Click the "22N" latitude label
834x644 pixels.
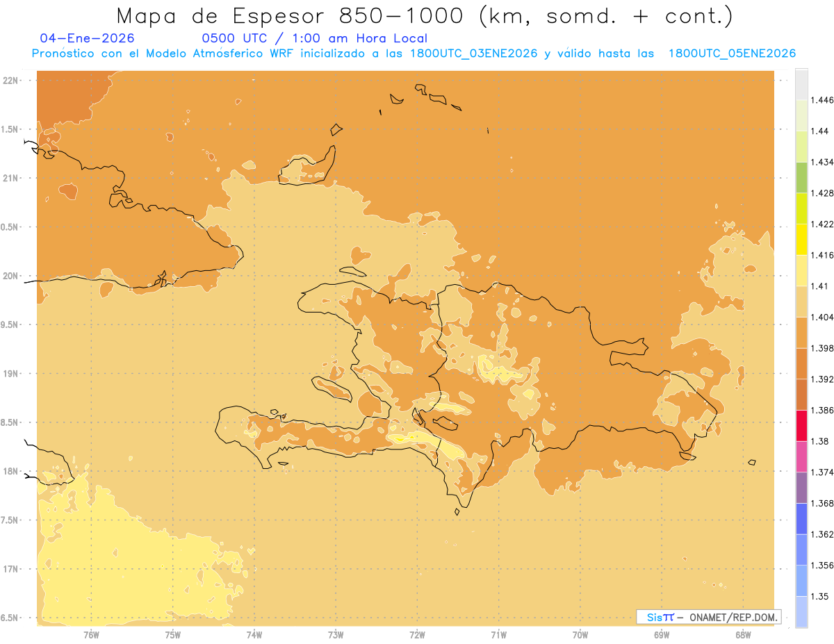(x=11, y=81)
